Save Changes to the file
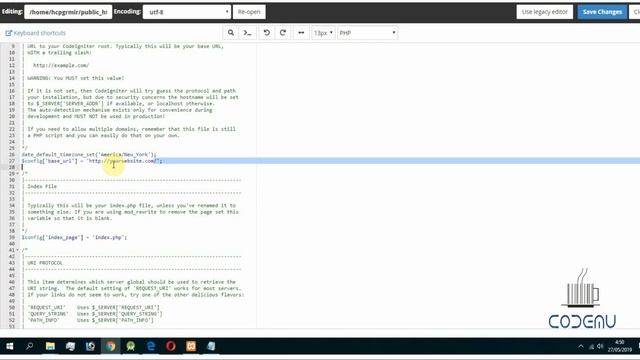This screenshot has height=360, width=640. click(602, 12)
